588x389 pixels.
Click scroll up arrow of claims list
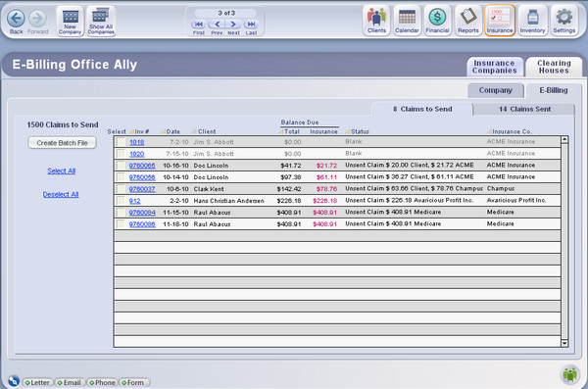(564, 139)
